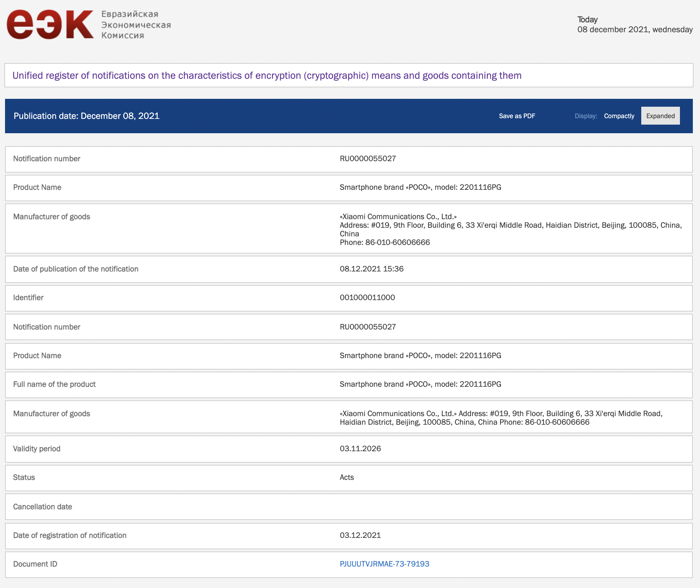Click the Identifier value 001000011000

[x=367, y=298]
